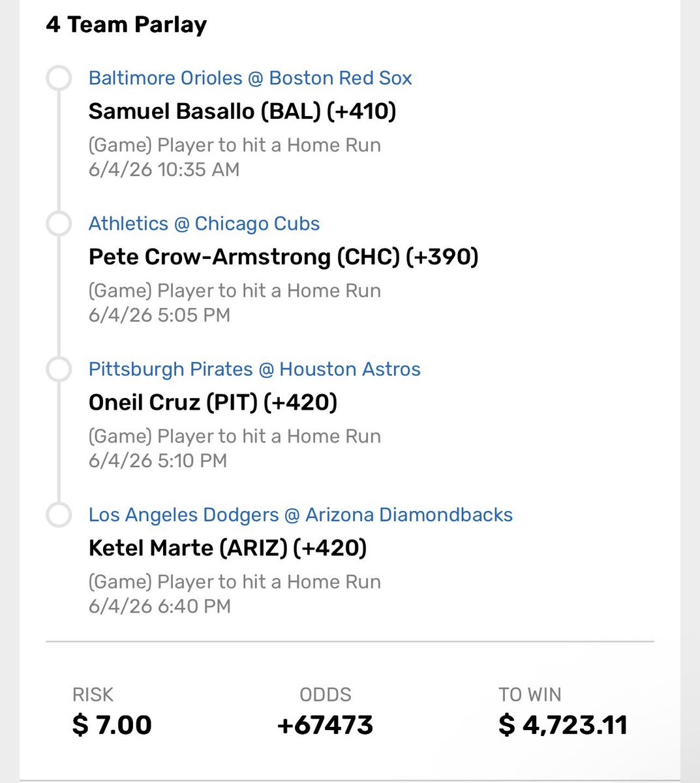Select Samuel Basallo (BAL) +410 pick
The width and height of the screenshot is (700, 783).
pos(243,112)
